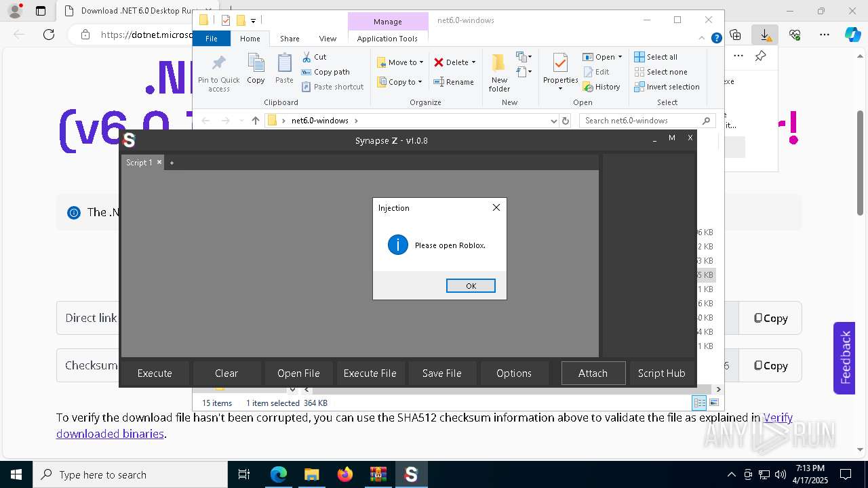Click the Copy icon in Explorer ribbon
The image size is (868, 488).
tap(256, 68)
